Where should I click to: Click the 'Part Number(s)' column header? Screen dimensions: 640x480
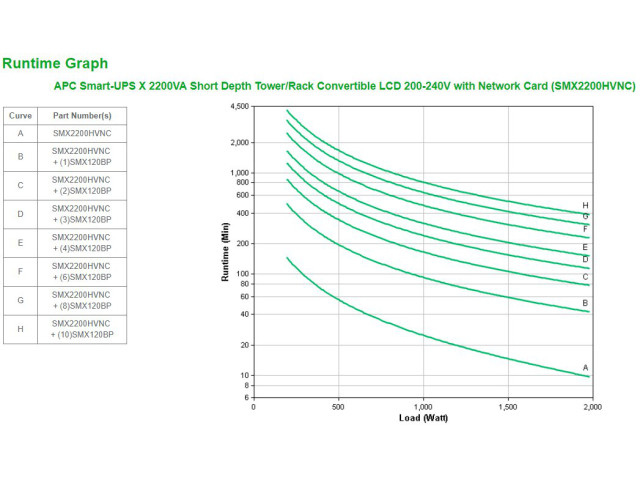(x=82, y=116)
